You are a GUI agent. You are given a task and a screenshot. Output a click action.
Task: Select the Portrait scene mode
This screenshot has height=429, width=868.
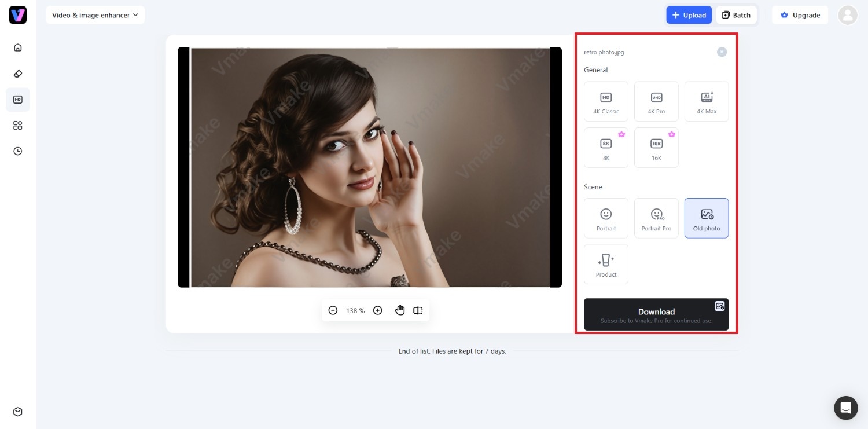pos(606,218)
